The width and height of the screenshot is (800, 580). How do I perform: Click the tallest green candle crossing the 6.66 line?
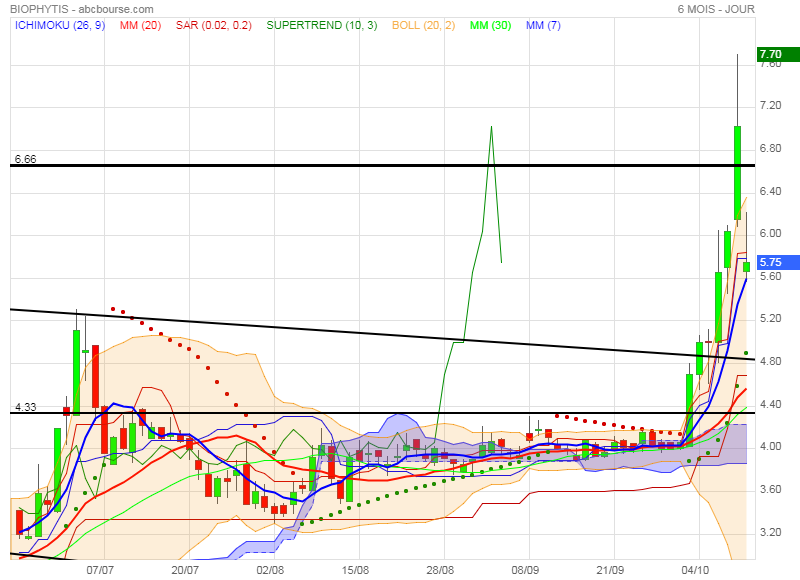737,173
